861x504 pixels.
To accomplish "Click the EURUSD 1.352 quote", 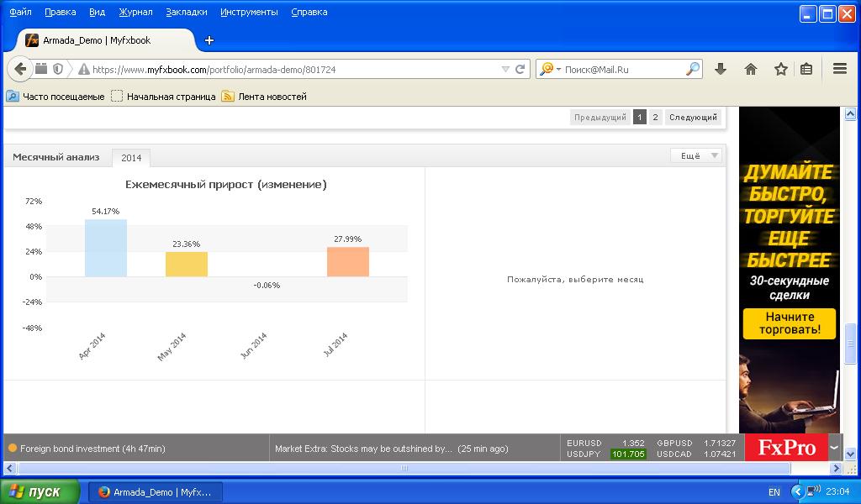I will click(605, 443).
